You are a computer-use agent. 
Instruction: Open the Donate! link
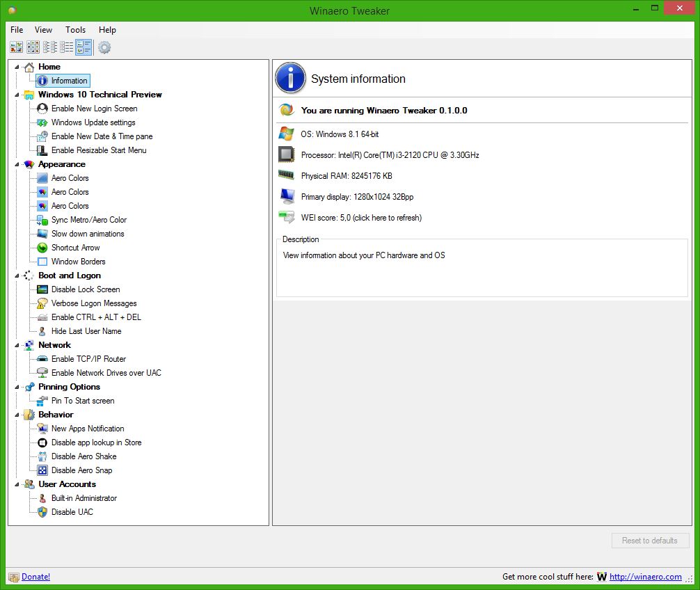35,577
